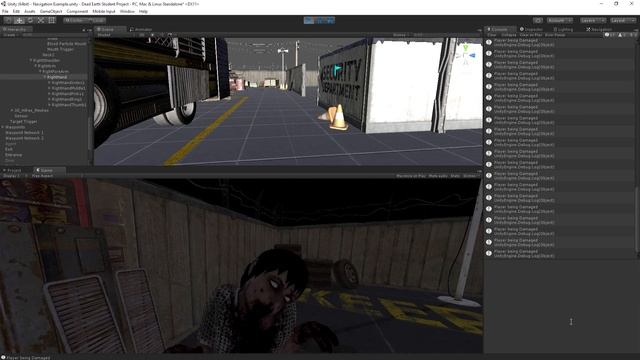This screenshot has height=360, width=640.
Task: Click the scene orientation gizmo
Action: 465,54
